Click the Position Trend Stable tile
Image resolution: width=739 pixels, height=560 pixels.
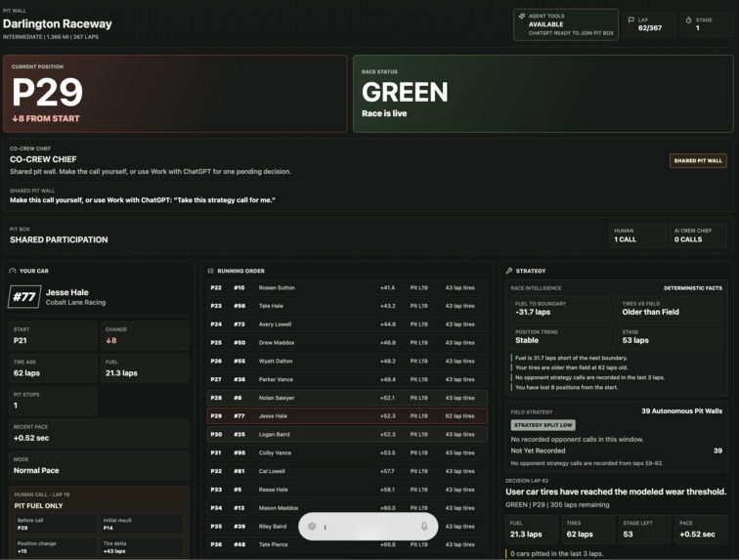click(x=563, y=336)
